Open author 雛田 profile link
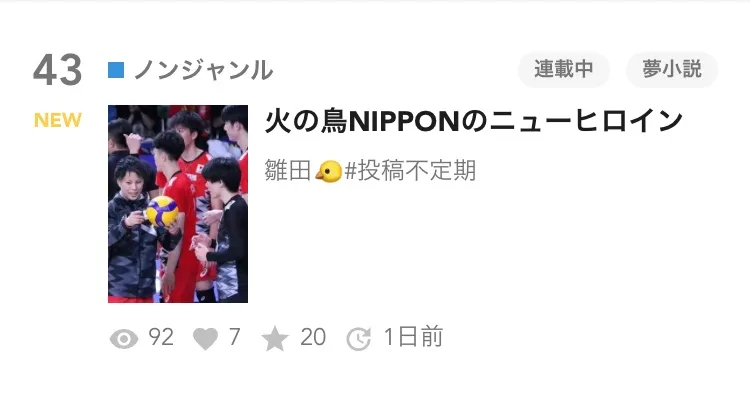This screenshot has width=750, height=419. point(288,171)
